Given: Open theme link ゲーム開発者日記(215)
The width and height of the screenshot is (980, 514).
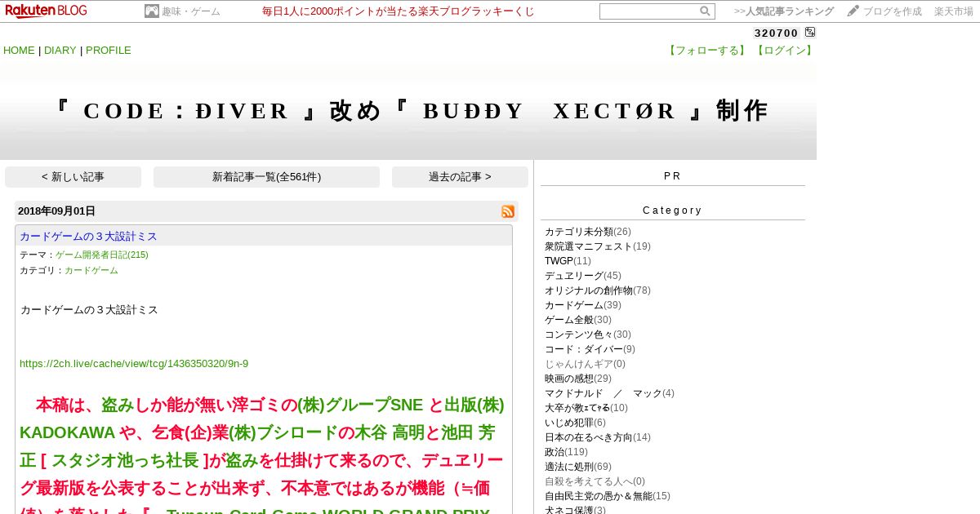Looking at the screenshot, I should point(102,255).
